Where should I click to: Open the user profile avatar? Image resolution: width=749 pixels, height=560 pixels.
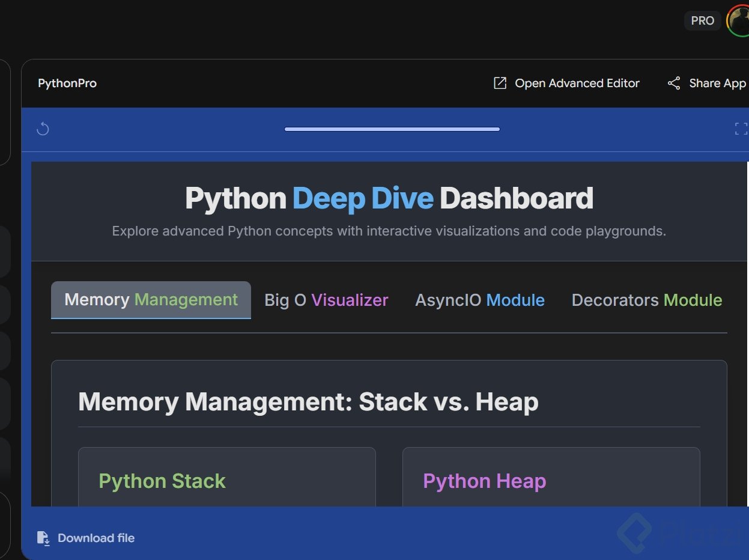[x=738, y=20]
